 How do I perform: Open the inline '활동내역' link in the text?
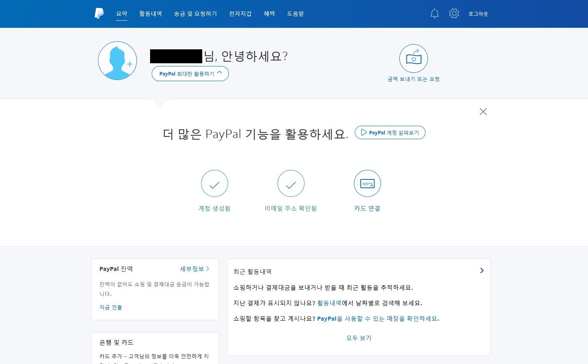coord(329,303)
